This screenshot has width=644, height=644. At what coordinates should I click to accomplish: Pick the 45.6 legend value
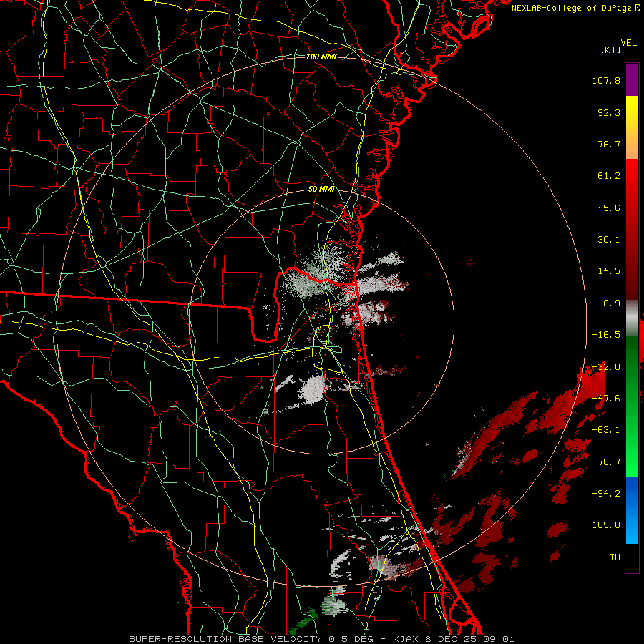(x=609, y=208)
